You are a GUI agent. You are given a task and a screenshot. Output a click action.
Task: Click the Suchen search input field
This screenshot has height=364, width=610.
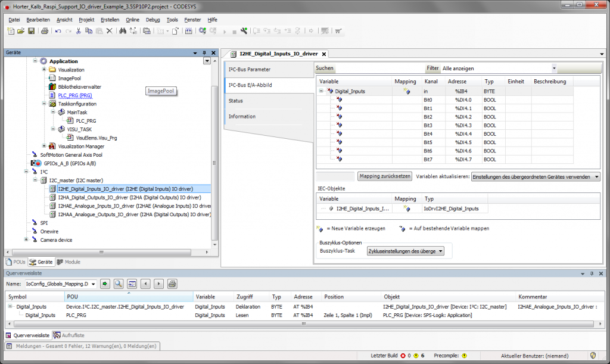(379, 69)
